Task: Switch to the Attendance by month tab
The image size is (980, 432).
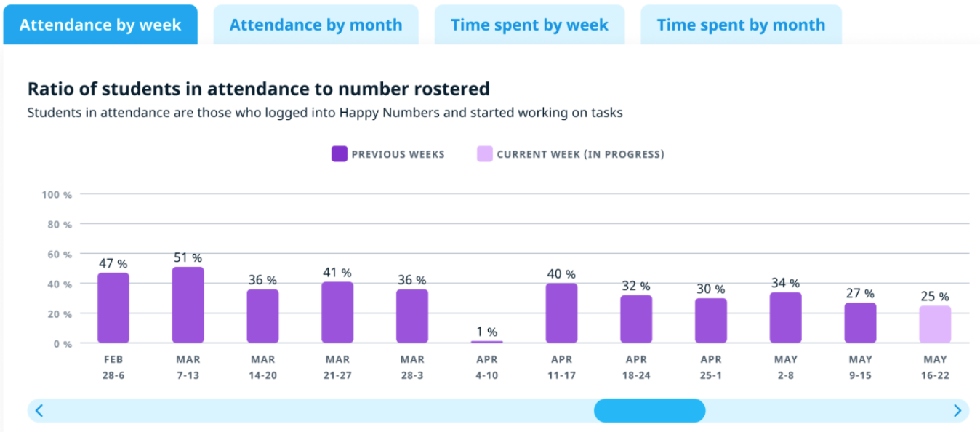Action: (x=316, y=25)
